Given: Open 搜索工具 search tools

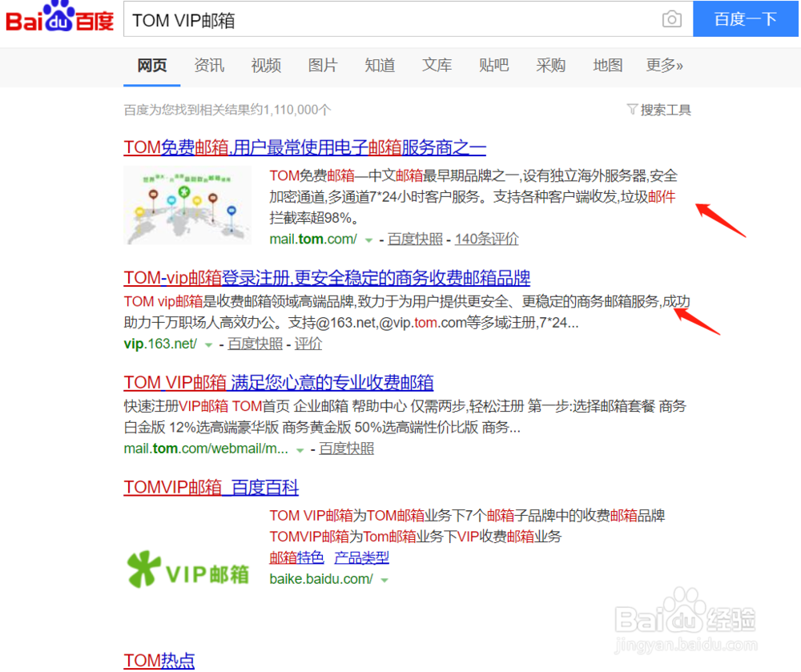Looking at the screenshot, I should tap(665, 110).
